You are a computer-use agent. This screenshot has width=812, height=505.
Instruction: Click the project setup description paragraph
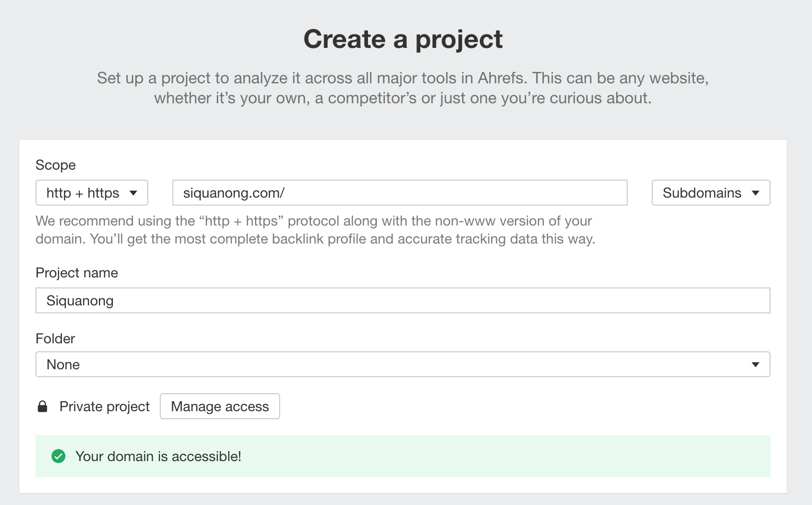pos(404,88)
